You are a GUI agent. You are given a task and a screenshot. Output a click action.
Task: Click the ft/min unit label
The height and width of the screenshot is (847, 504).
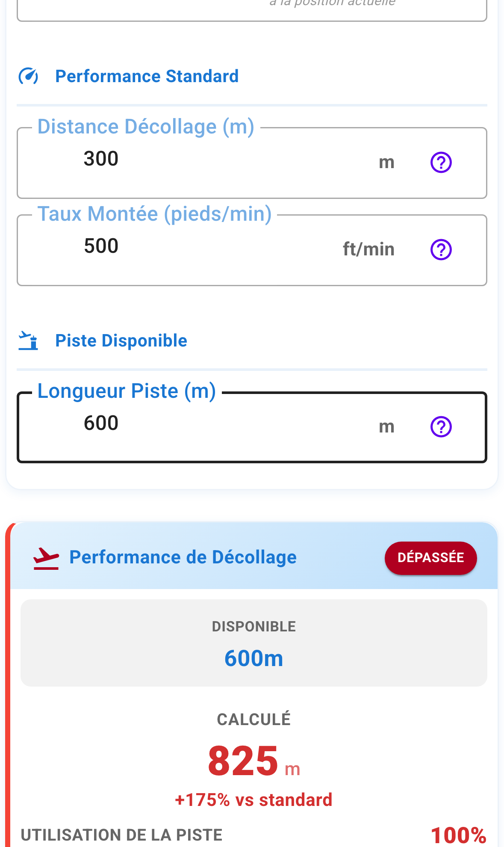coord(368,249)
